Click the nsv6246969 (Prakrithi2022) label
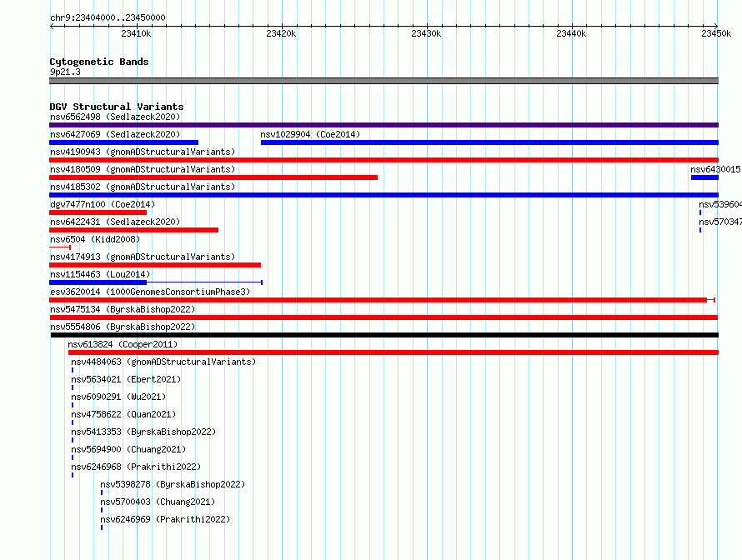 (165, 519)
